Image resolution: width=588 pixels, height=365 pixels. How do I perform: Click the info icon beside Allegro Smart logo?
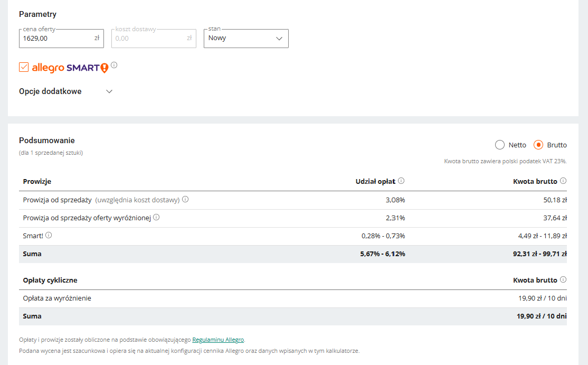(114, 65)
